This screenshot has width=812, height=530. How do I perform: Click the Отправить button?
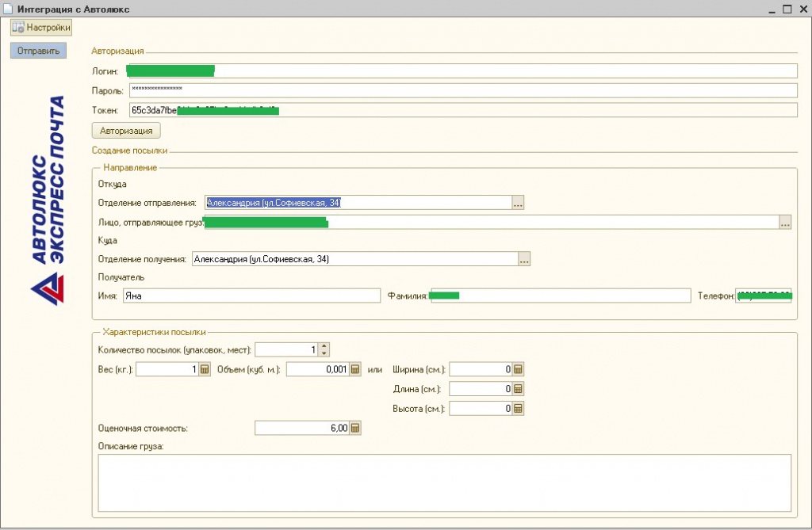[x=38, y=51]
